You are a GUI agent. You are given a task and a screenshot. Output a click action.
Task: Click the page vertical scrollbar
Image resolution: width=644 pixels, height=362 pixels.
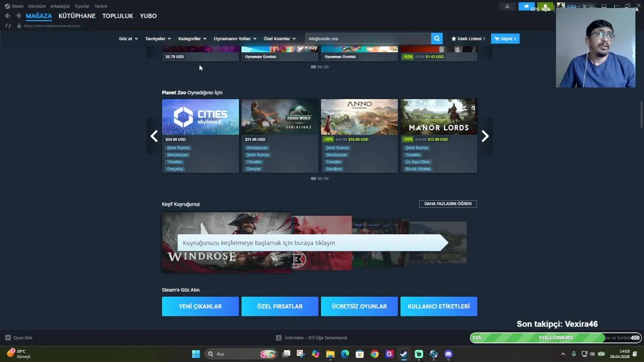coord(641,115)
